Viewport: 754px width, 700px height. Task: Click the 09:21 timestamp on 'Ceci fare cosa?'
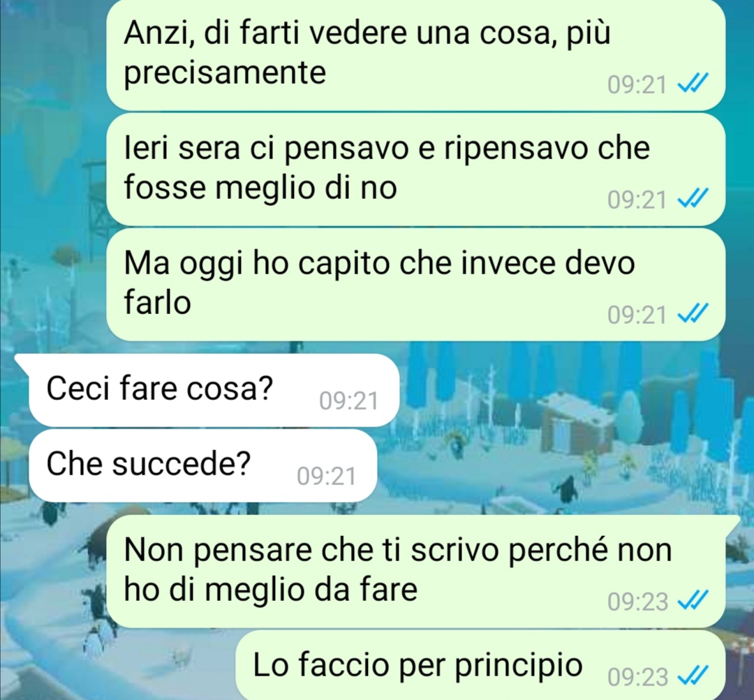coord(348,401)
